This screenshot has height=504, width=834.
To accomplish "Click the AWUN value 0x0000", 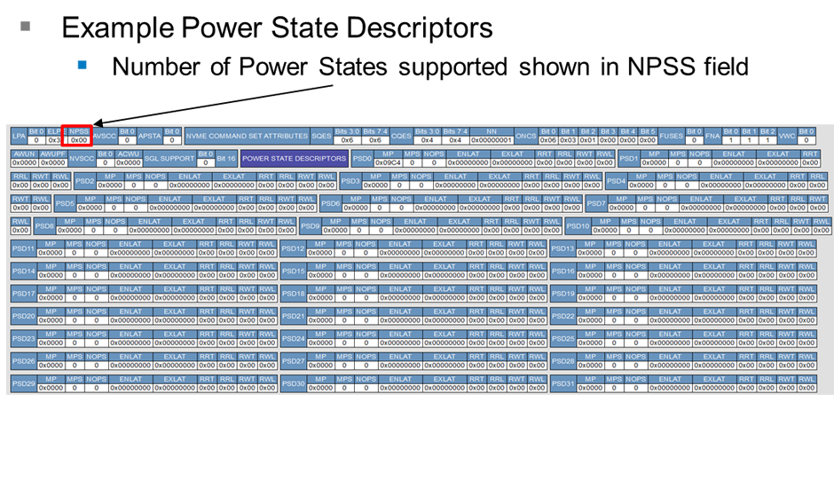I will (x=24, y=163).
